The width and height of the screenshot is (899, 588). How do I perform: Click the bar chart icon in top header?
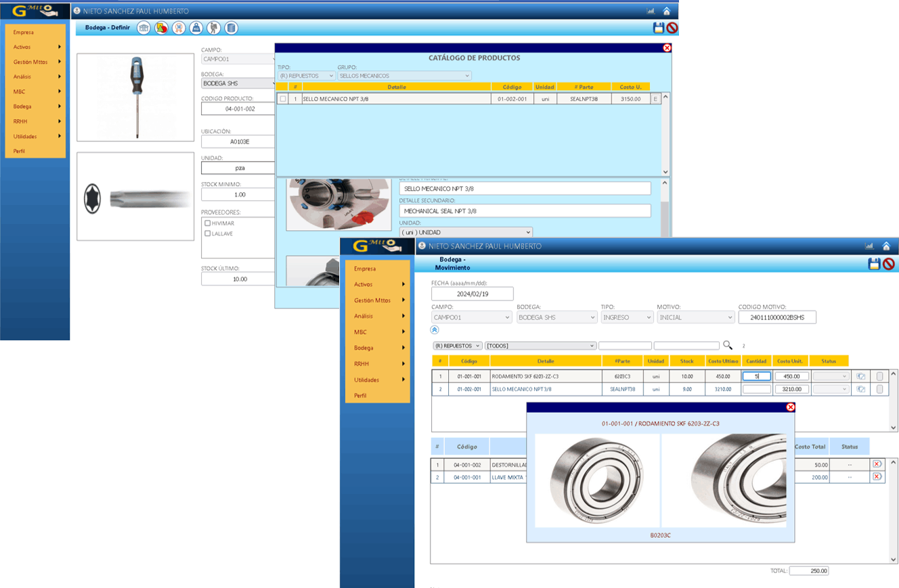(651, 11)
